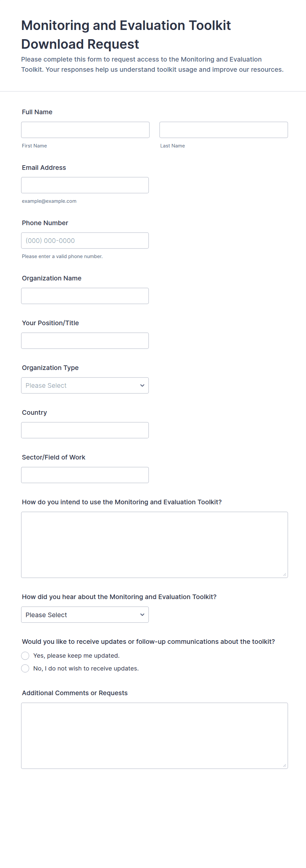Open the 'How did you hear' dropdown

[x=85, y=615]
